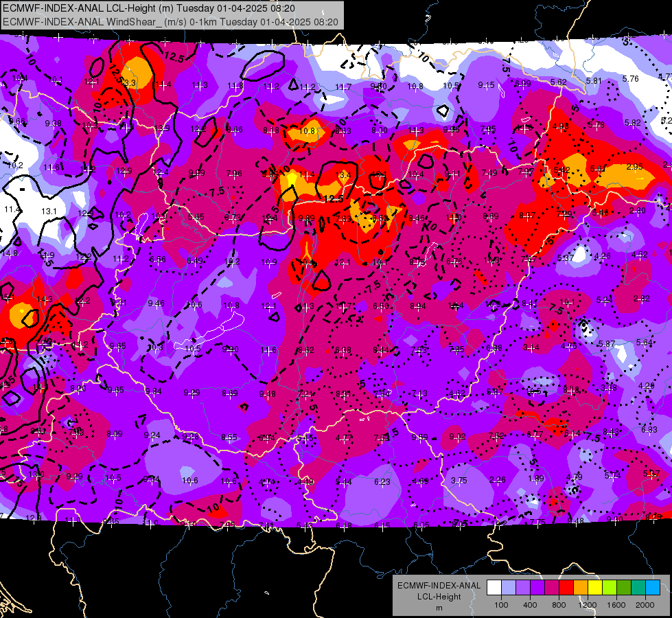Click the grid value 13.1 on the map
Image resolution: width=672 pixels, height=618 pixels.
click(49, 211)
